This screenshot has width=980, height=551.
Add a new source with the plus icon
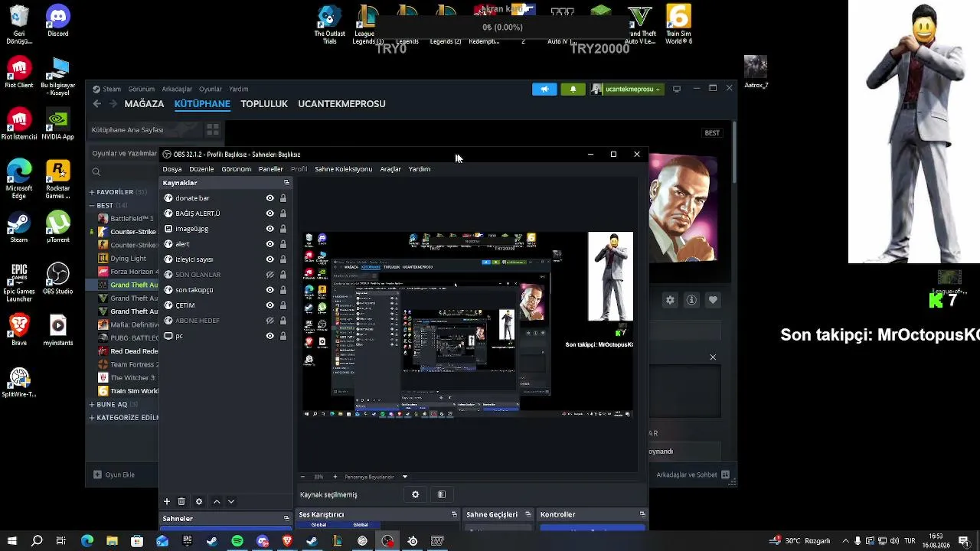click(166, 501)
